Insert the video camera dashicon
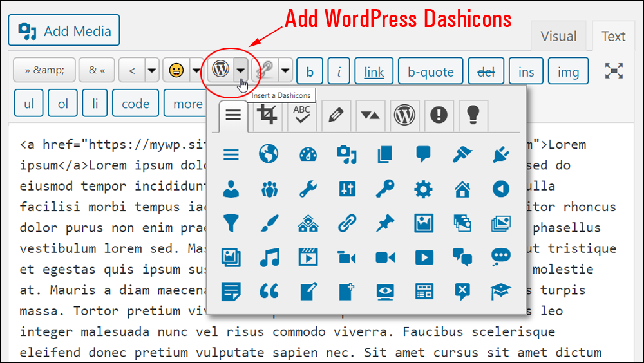This screenshot has height=363, width=644. pyautogui.click(x=385, y=257)
